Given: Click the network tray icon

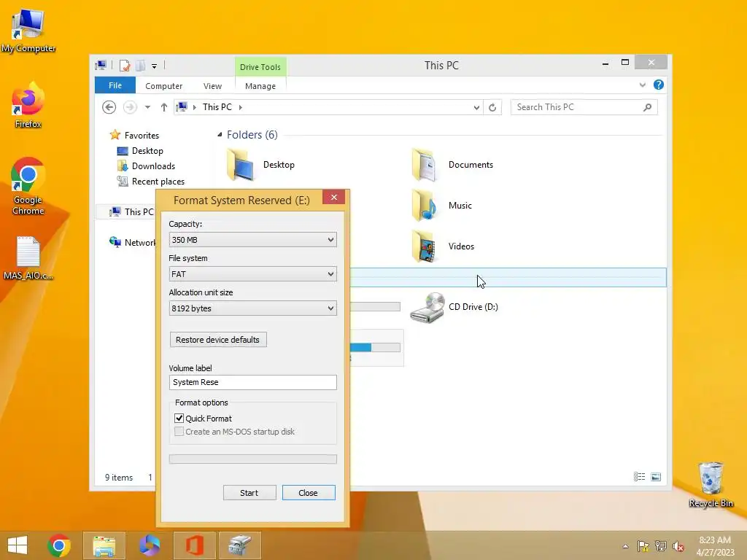Looking at the screenshot, I should click(x=661, y=546).
